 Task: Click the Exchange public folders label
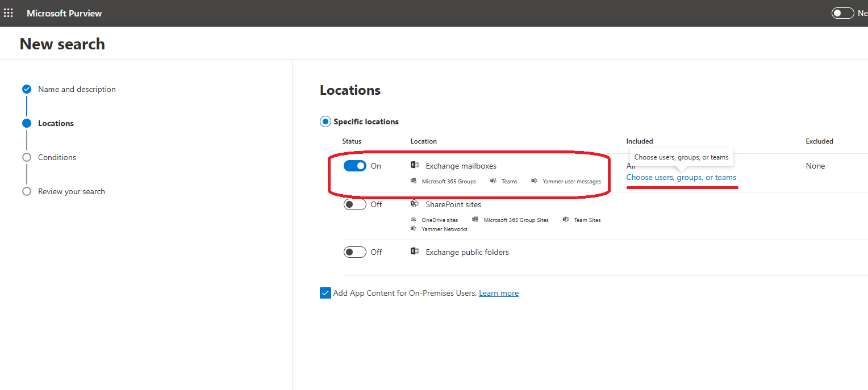point(468,252)
